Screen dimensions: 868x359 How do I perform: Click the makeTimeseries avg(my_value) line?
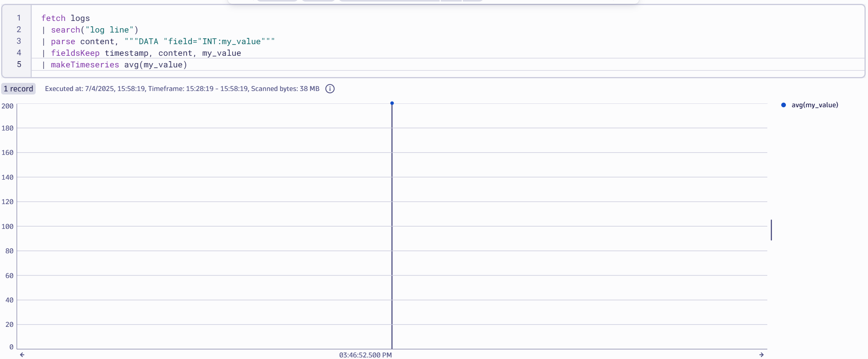point(114,65)
